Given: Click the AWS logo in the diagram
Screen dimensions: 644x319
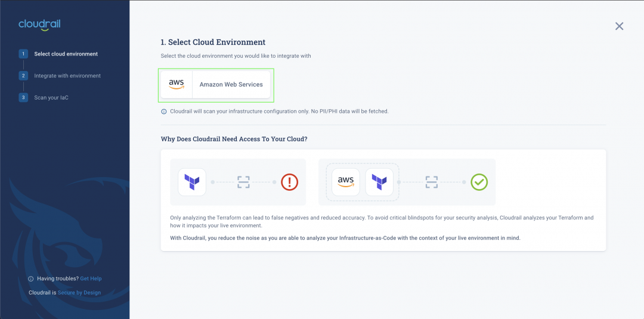Looking at the screenshot, I should click(346, 182).
